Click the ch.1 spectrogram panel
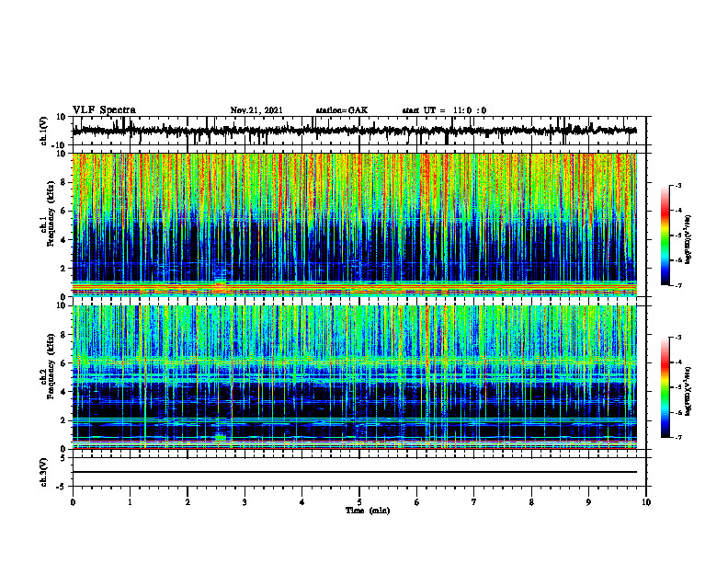 (355, 224)
